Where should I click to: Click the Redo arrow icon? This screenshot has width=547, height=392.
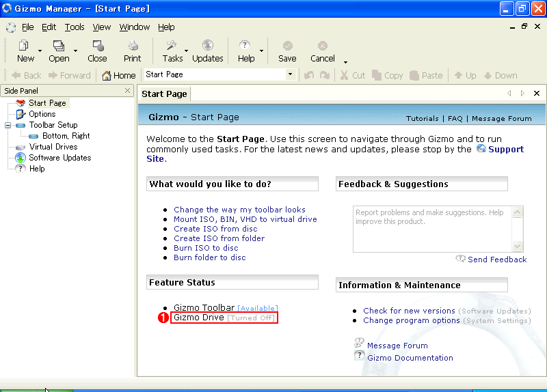pyautogui.click(x=325, y=75)
